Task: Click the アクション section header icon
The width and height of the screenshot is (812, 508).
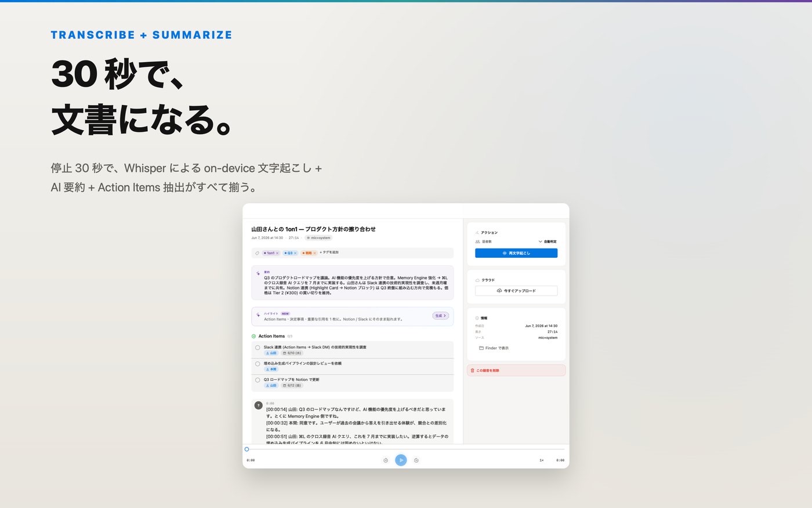Action: coord(477,233)
